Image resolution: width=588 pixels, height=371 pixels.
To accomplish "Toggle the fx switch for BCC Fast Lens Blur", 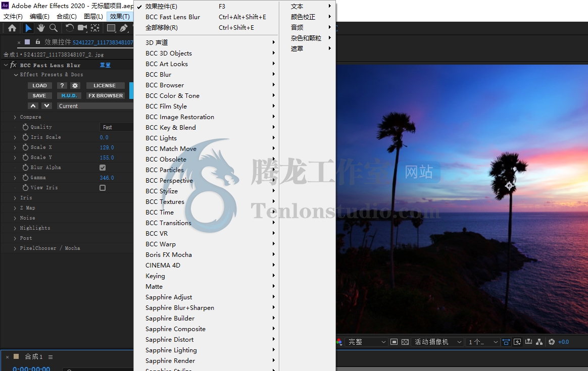I will click(x=13, y=65).
